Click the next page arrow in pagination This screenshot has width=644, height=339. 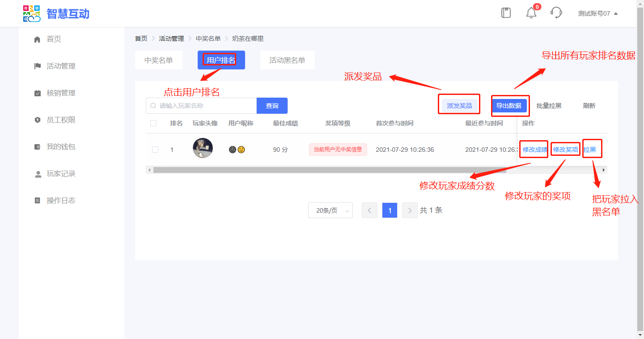click(410, 210)
